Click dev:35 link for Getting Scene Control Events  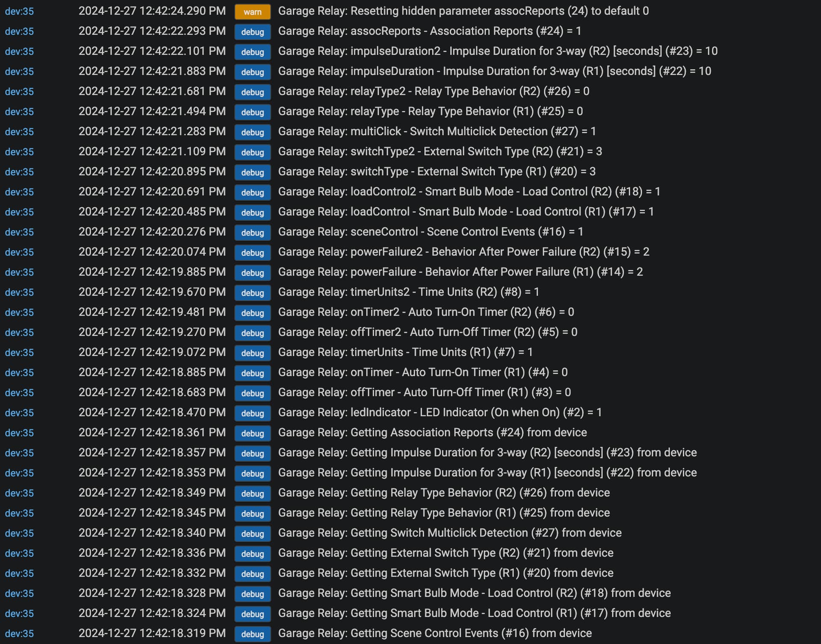click(x=19, y=634)
